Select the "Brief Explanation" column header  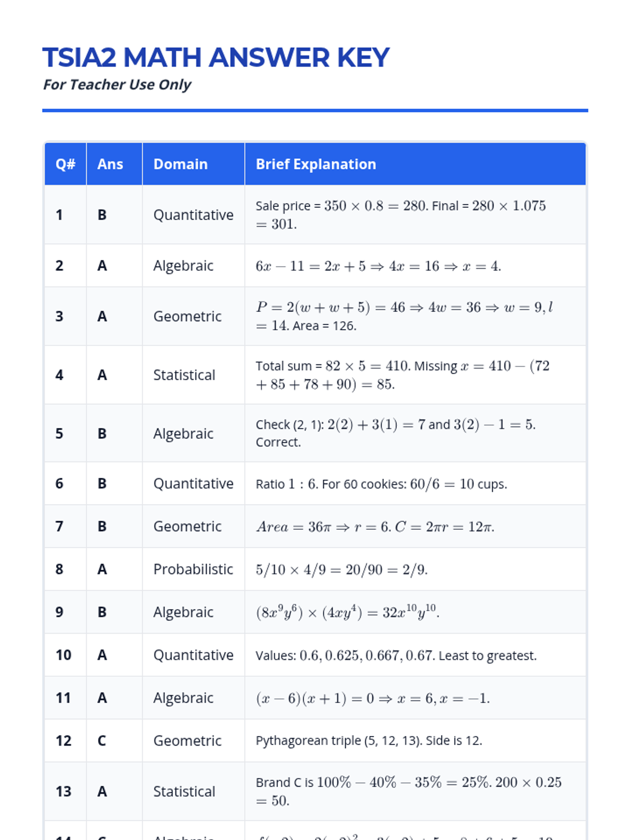(x=316, y=164)
